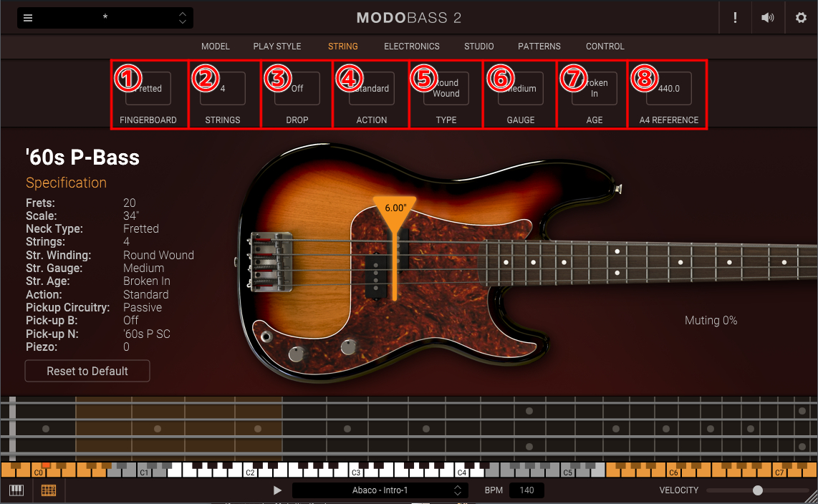Click the speaker audio icon
This screenshot has width=818, height=504.
click(768, 18)
